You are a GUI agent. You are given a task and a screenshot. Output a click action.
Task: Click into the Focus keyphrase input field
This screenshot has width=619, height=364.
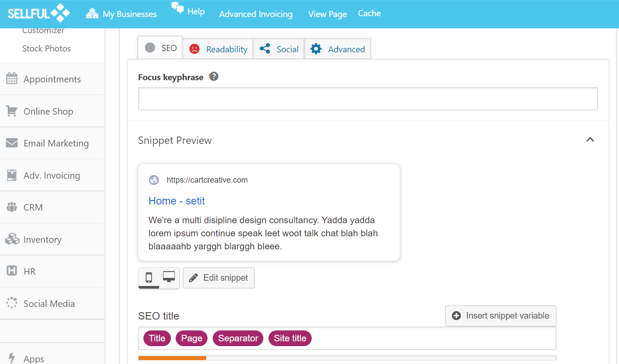click(x=368, y=99)
